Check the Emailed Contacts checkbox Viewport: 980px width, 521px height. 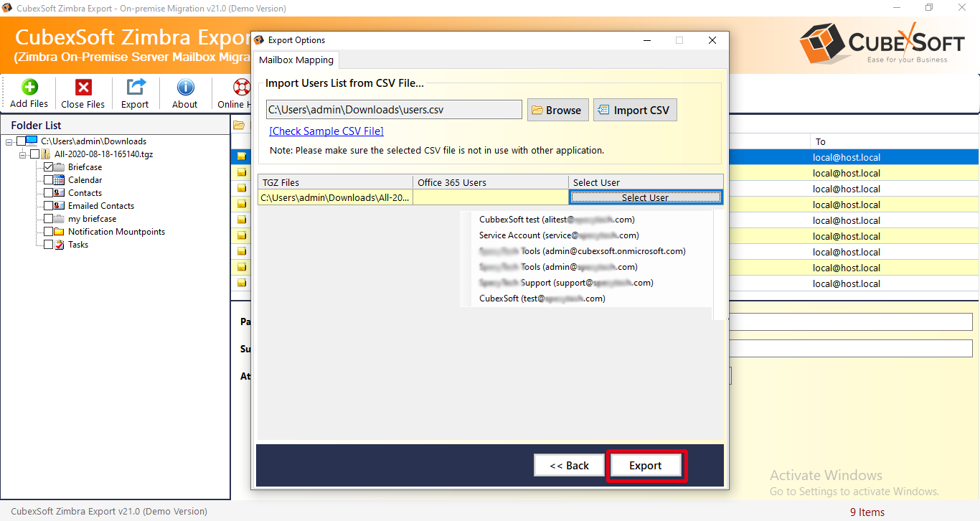(48, 206)
